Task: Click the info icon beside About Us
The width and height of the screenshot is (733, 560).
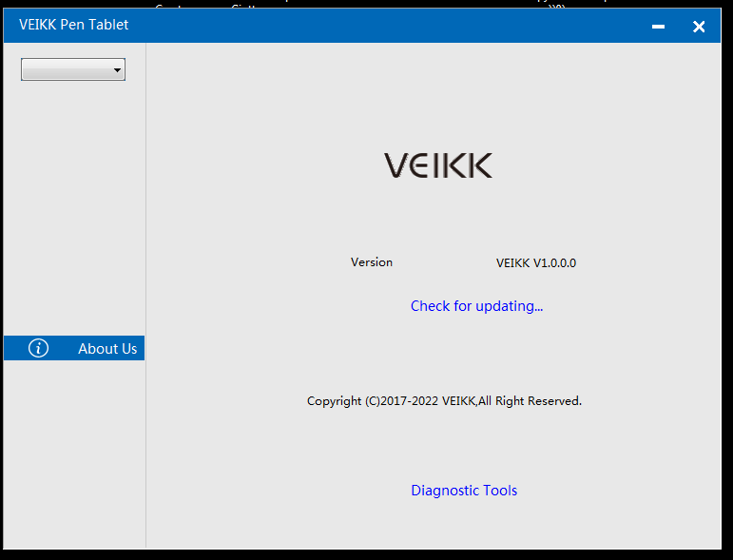Action: coord(38,348)
